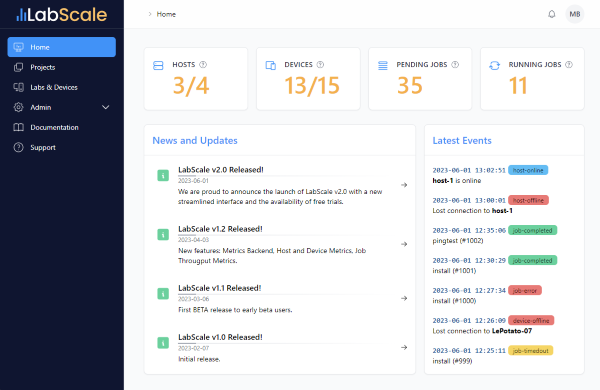This screenshot has height=390, width=600.
Task: Click info icon beside LabScale v1.0 Released
Action: 163,343
